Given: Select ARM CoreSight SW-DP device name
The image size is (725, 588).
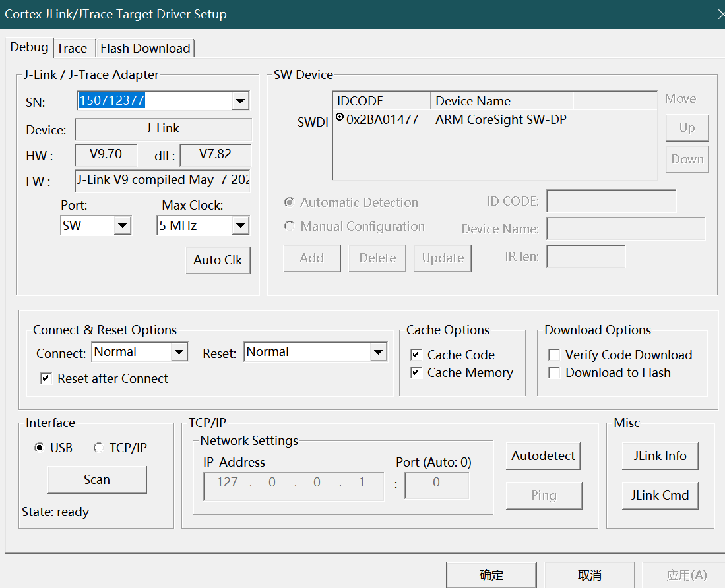Looking at the screenshot, I should (501, 119).
